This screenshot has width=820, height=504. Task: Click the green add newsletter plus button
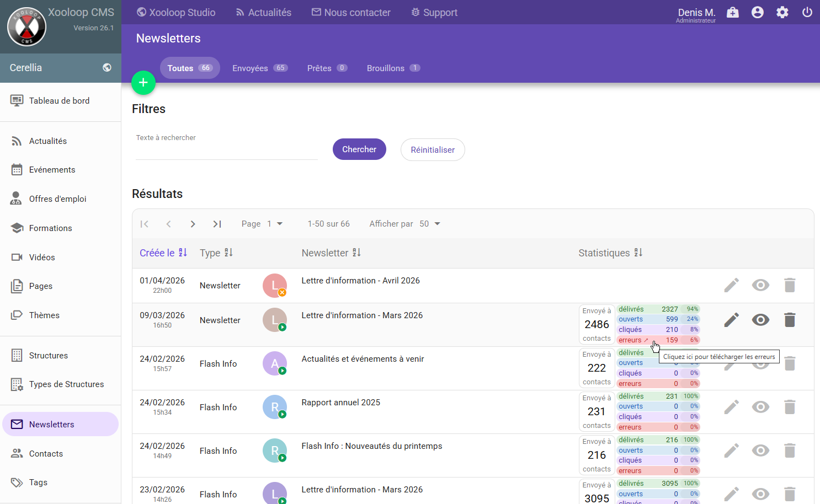143,83
